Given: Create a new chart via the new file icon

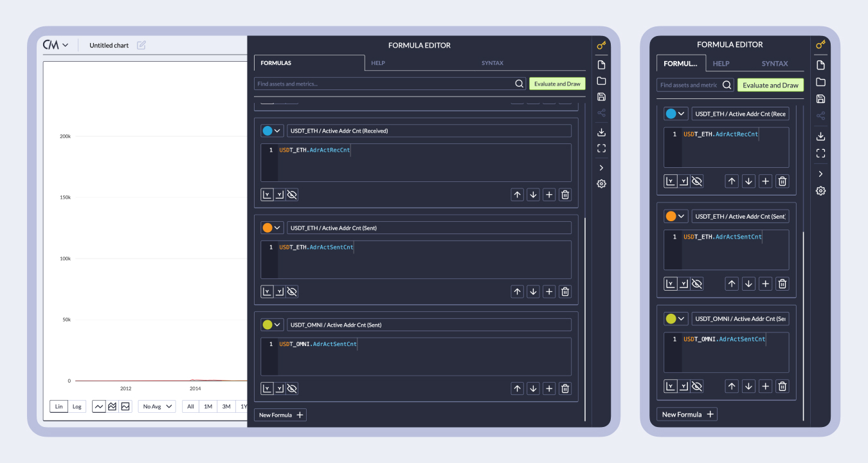Looking at the screenshot, I should pyautogui.click(x=601, y=64).
